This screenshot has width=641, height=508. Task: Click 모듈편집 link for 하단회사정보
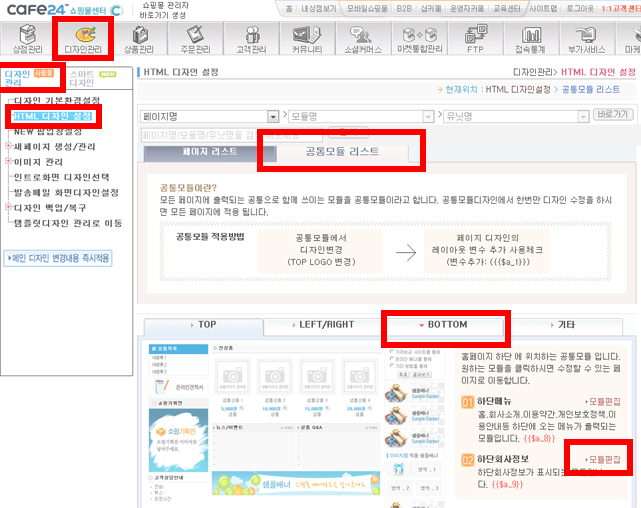[606, 457]
